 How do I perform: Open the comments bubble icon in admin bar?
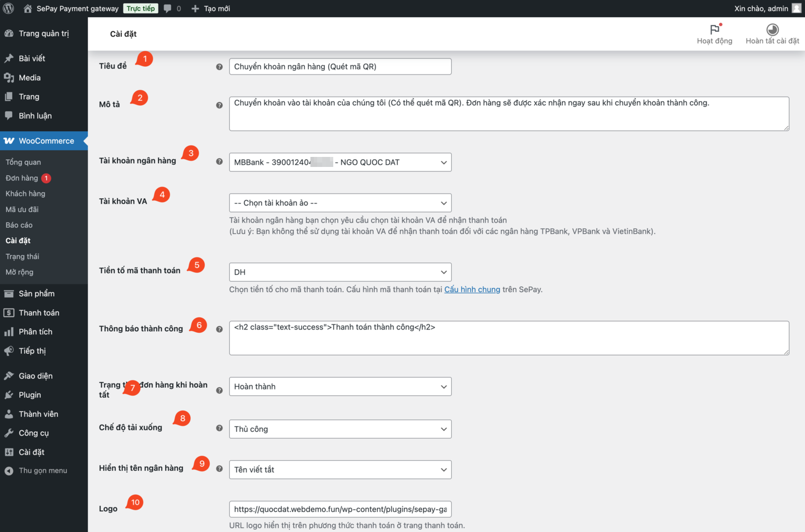coord(167,8)
